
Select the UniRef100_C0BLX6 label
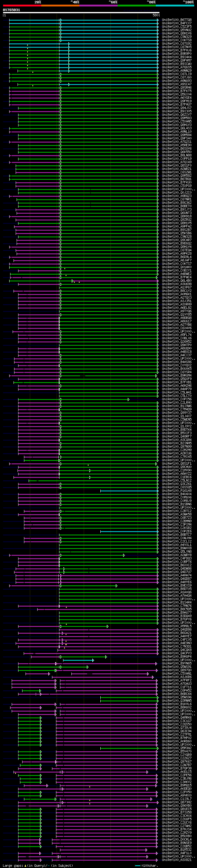click(x=177, y=338)
